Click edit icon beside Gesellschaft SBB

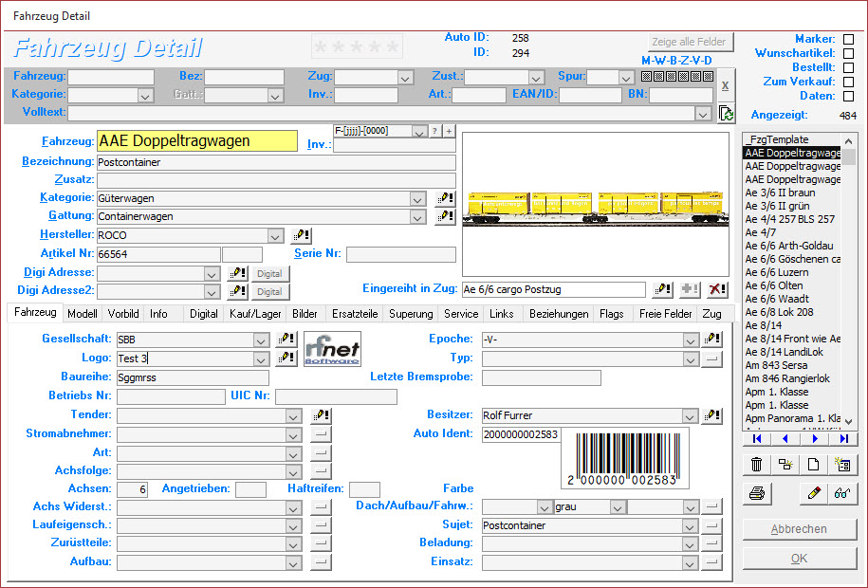tap(286, 339)
